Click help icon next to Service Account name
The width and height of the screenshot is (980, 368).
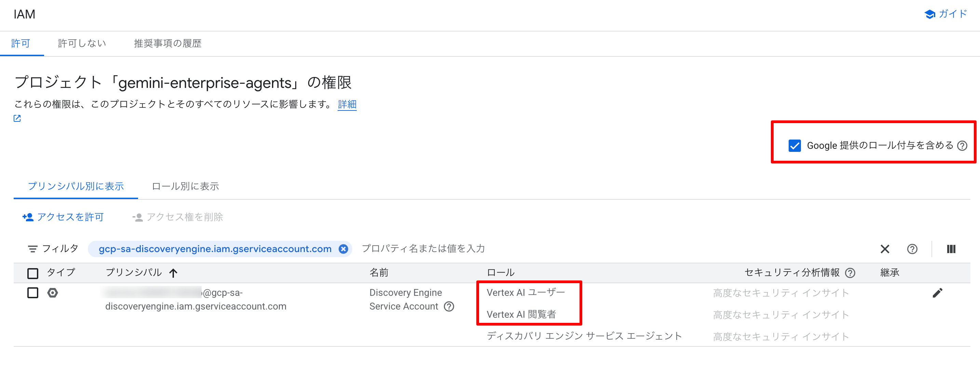449,307
